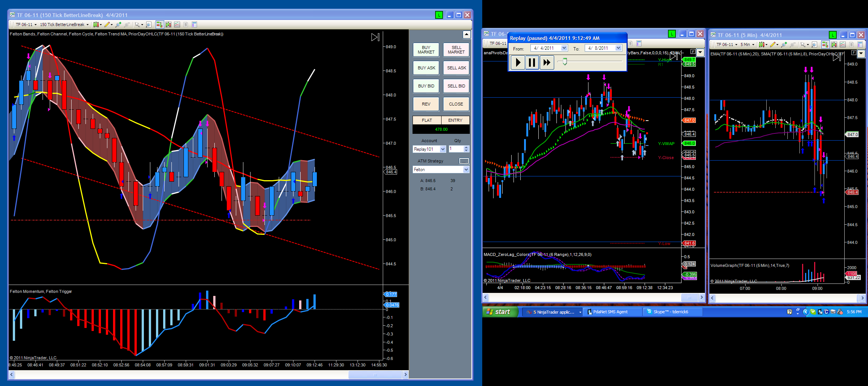Image resolution: width=868 pixels, height=386 pixels.
Task: Switch to NinjaTrader applications in the taskbar
Action: point(552,312)
